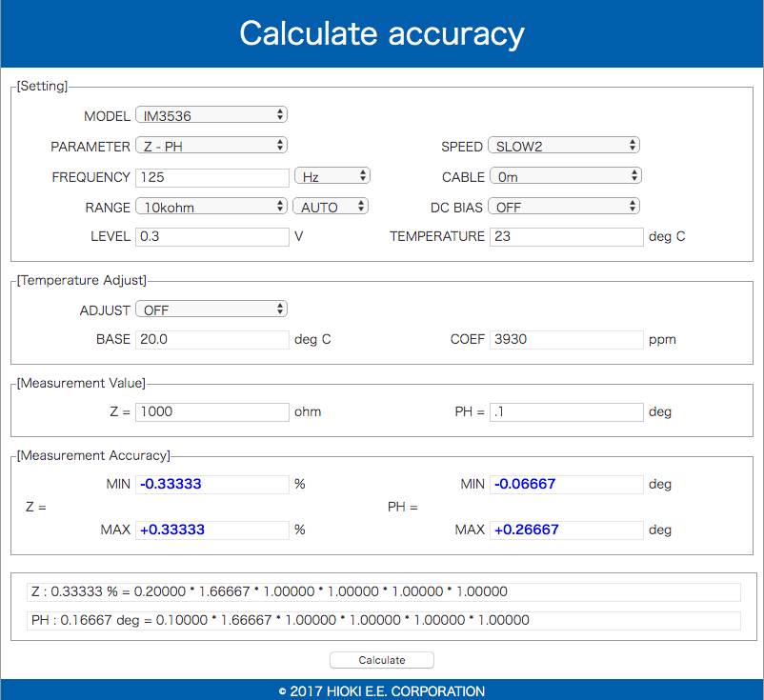Click the TEMPERATURE input field containing 23
764x700 pixels.
pyautogui.click(x=566, y=237)
